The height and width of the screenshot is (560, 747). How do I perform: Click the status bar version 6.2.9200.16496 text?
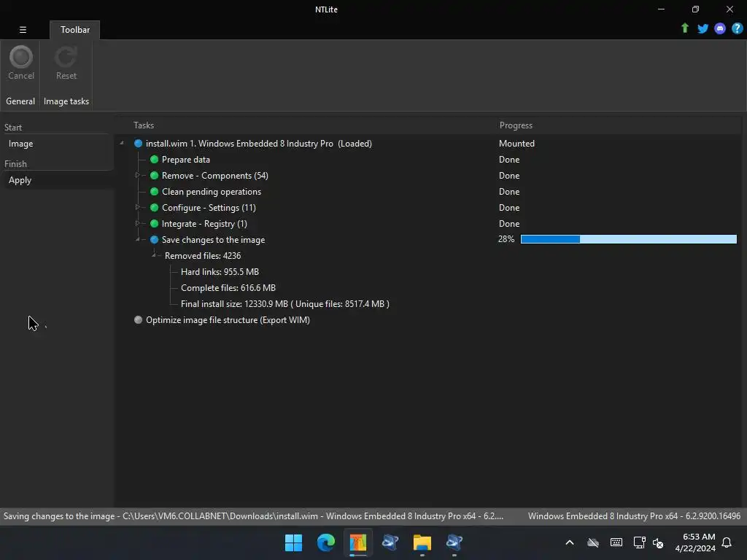pyautogui.click(x=634, y=516)
